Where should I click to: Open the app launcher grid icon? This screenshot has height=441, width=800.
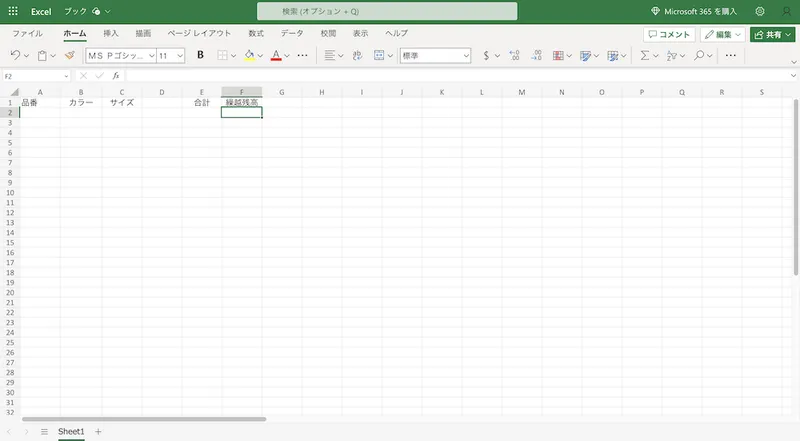pos(13,11)
